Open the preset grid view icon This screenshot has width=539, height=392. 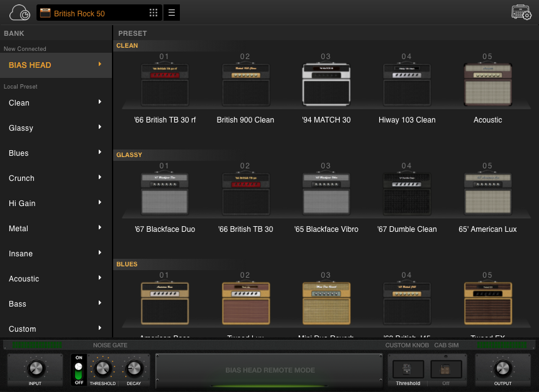coord(153,12)
